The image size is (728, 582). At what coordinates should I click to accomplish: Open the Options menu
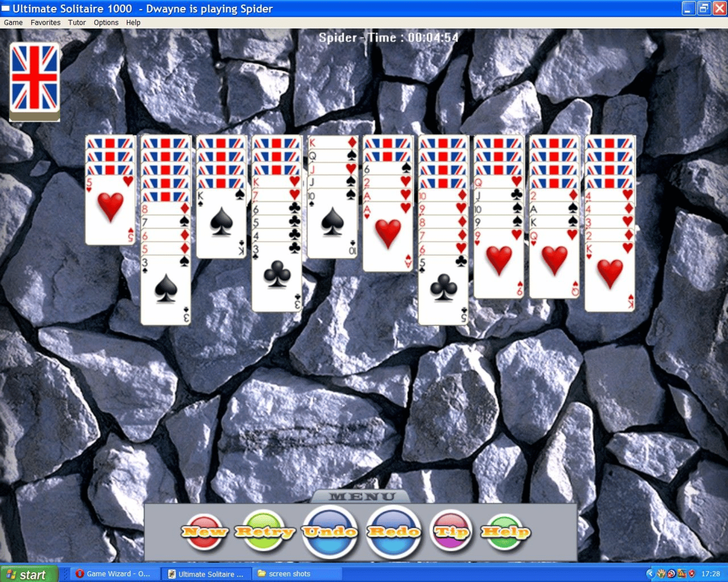tap(106, 23)
